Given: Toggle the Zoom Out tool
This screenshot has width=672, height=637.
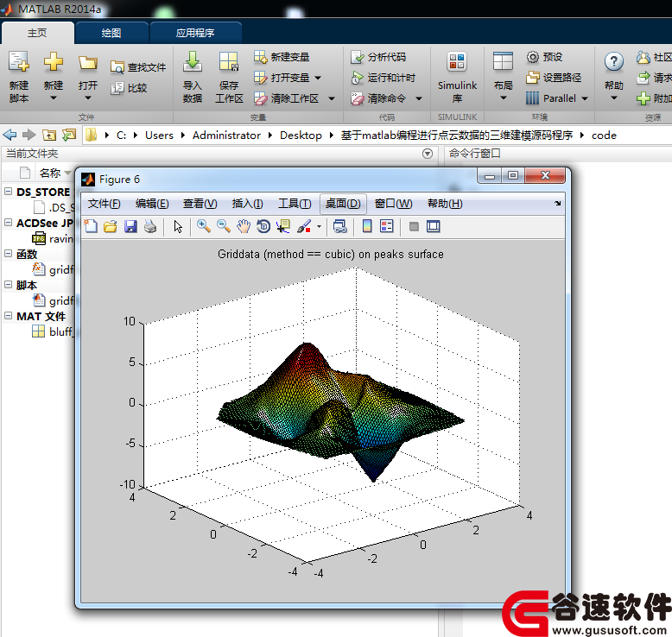Looking at the screenshot, I should [224, 226].
